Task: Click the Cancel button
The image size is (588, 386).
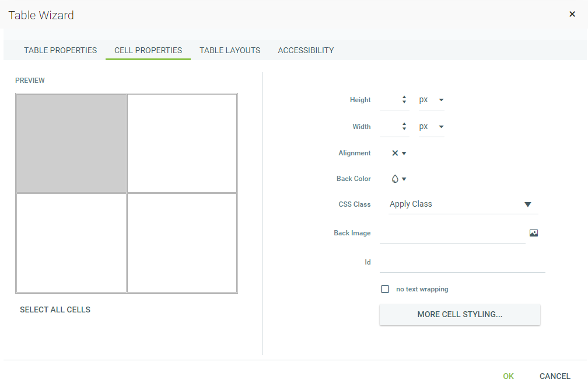Action: pyautogui.click(x=555, y=376)
